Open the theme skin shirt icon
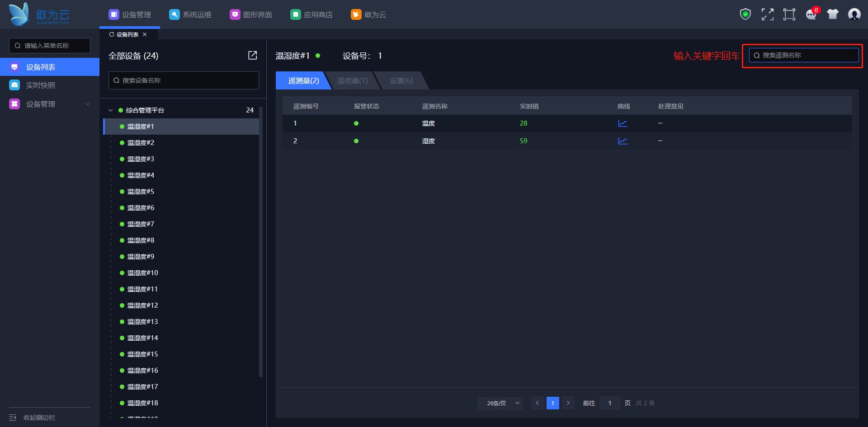The height and width of the screenshot is (427, 868). [833, 14]
